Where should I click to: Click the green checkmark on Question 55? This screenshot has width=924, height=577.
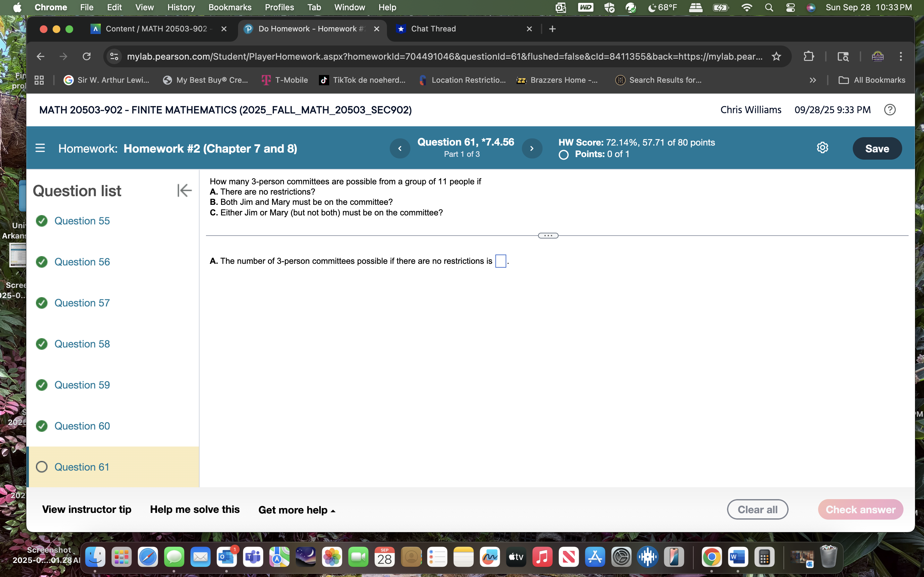click(42, 221)
